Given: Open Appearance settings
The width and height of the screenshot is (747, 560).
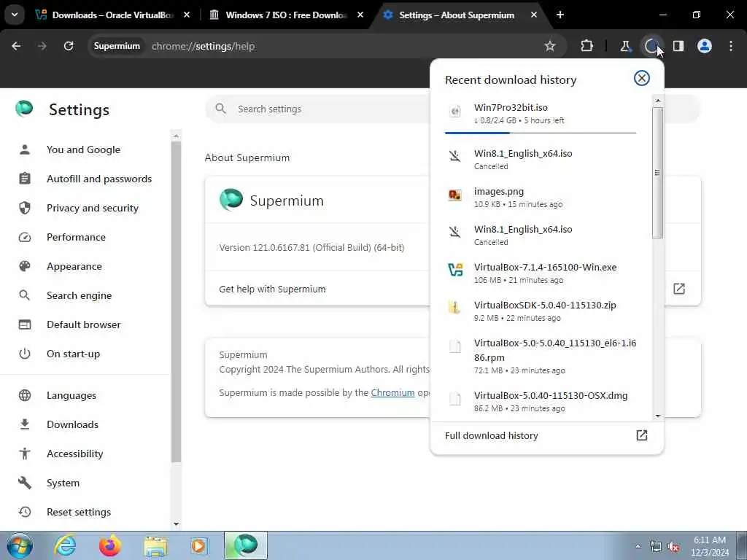Looking at the screenshot, I should click(x=74, y=266).
